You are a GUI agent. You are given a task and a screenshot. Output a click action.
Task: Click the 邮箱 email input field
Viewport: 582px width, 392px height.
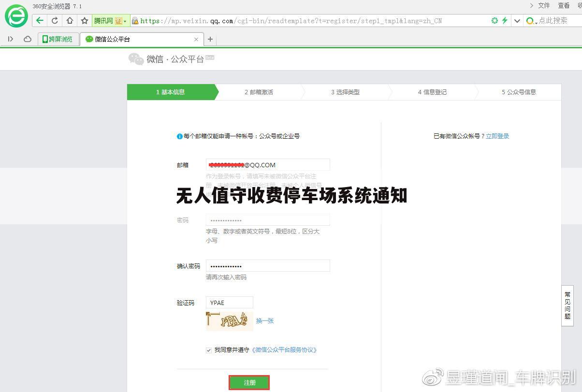pos(268,165)
